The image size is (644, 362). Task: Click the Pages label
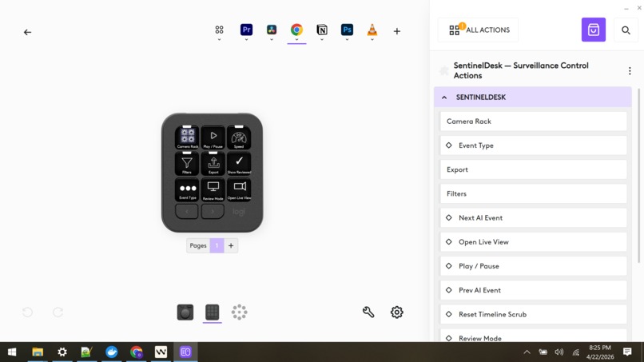pos(198,245)
